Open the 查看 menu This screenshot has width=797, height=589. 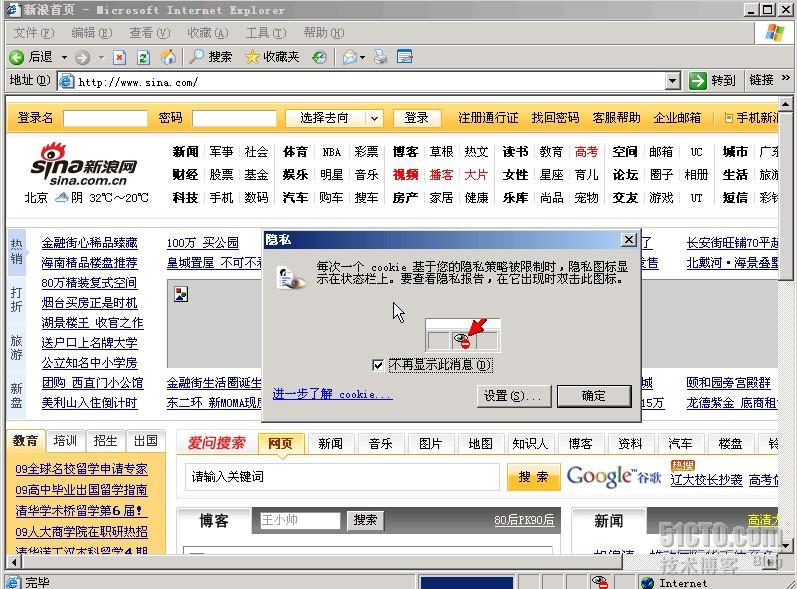(149, 33)
